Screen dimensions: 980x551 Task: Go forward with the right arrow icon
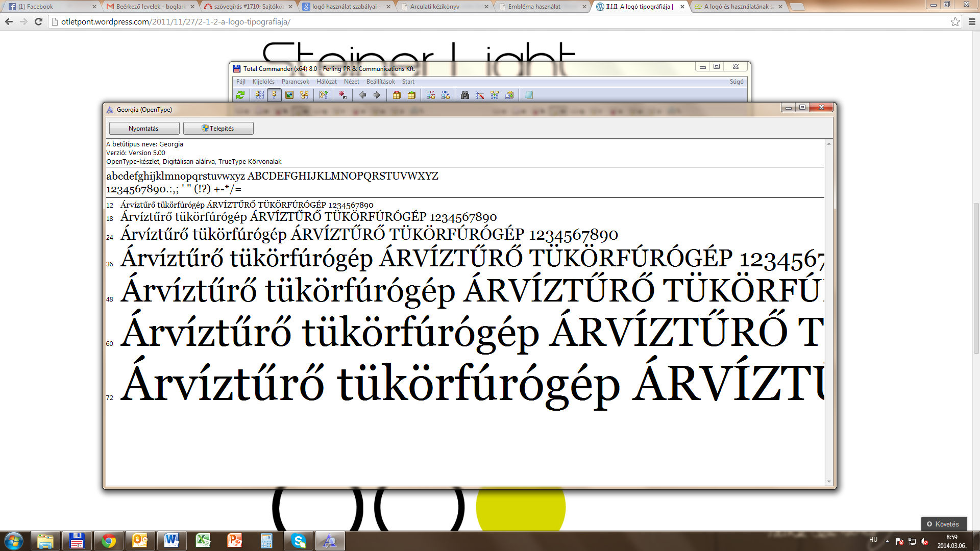tap(377, 95)
